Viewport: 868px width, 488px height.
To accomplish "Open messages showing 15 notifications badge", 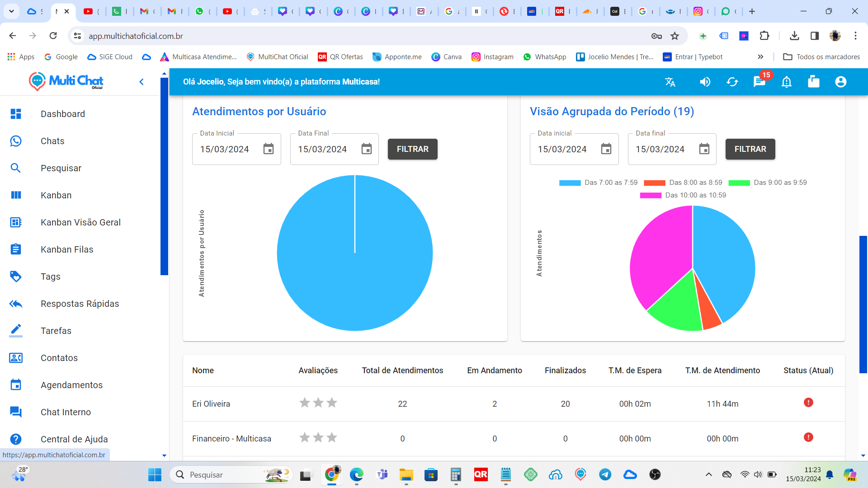I will pos(760,82).
